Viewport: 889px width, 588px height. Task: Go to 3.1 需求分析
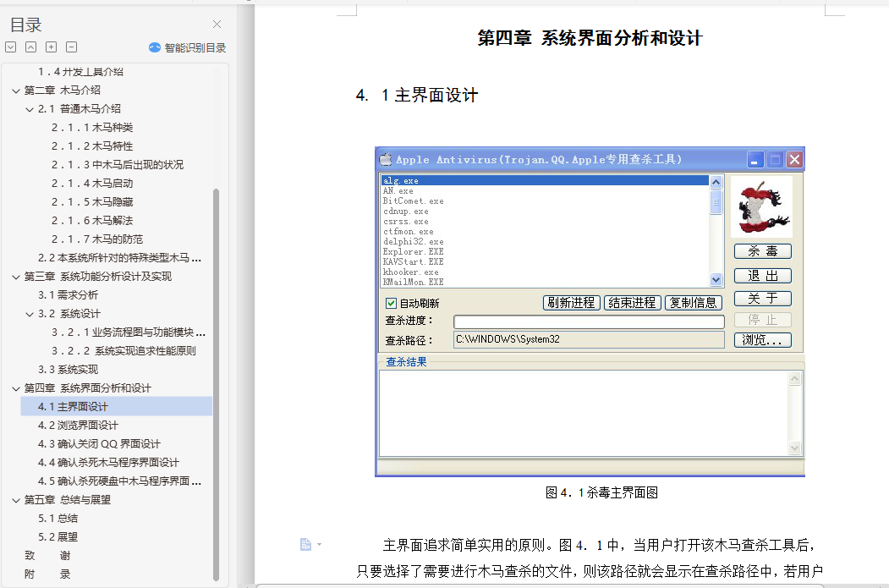(68, 295)
